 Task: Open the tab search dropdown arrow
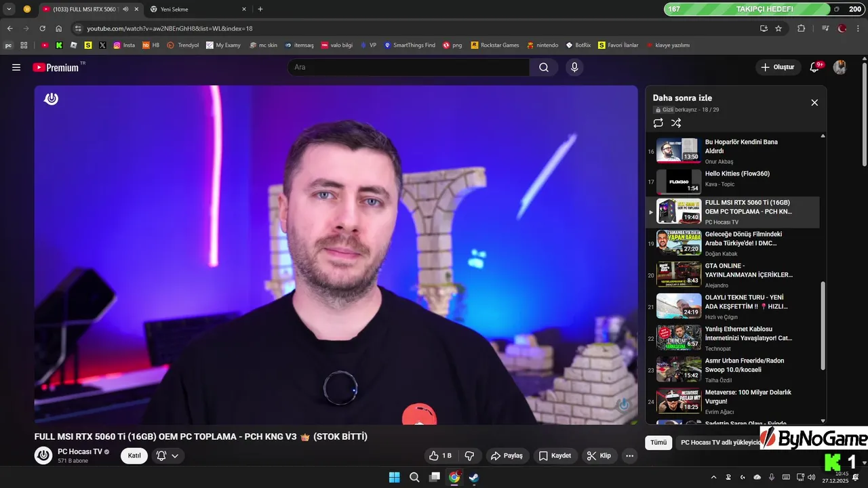[9, 9]
